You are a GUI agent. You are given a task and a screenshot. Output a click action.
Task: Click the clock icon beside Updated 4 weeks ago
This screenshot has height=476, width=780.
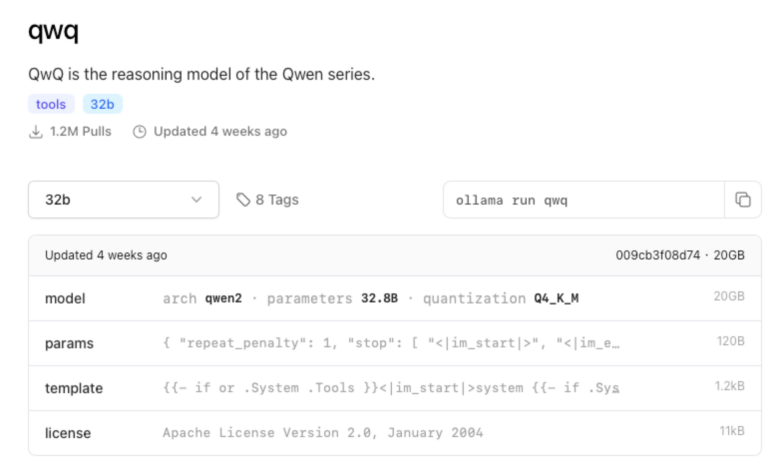point(140,131)
